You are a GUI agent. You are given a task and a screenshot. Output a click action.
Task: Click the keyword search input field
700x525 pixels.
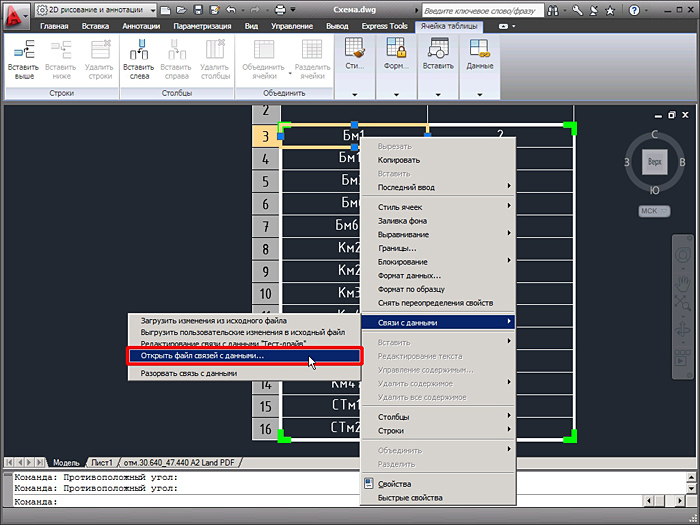tap(482, 10)
